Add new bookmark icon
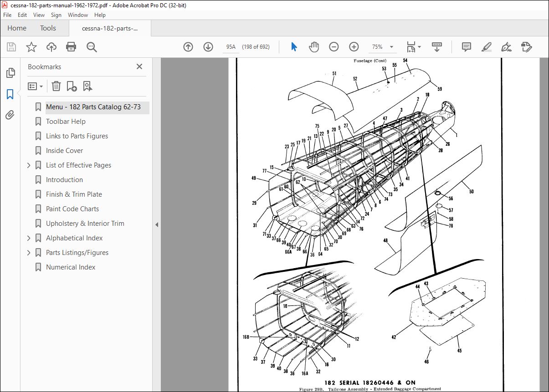 point(72,86)
